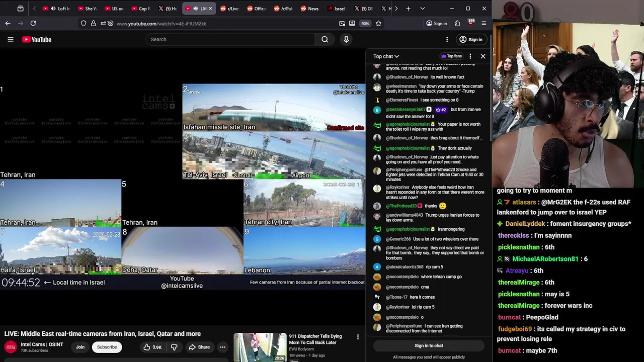Click the YouTube header Sign in button

[x=470, y=39]
